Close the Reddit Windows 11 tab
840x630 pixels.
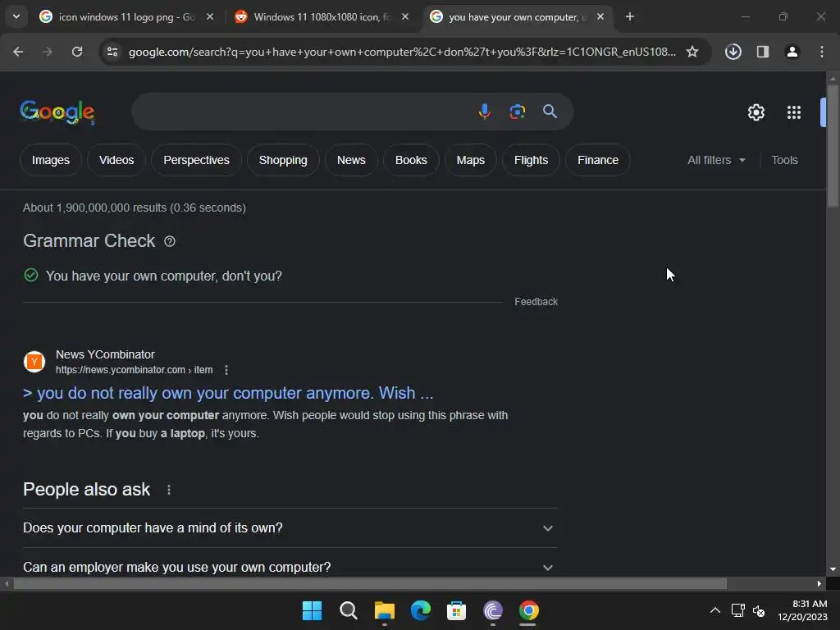pyautogui.click(x=405, y=17)
